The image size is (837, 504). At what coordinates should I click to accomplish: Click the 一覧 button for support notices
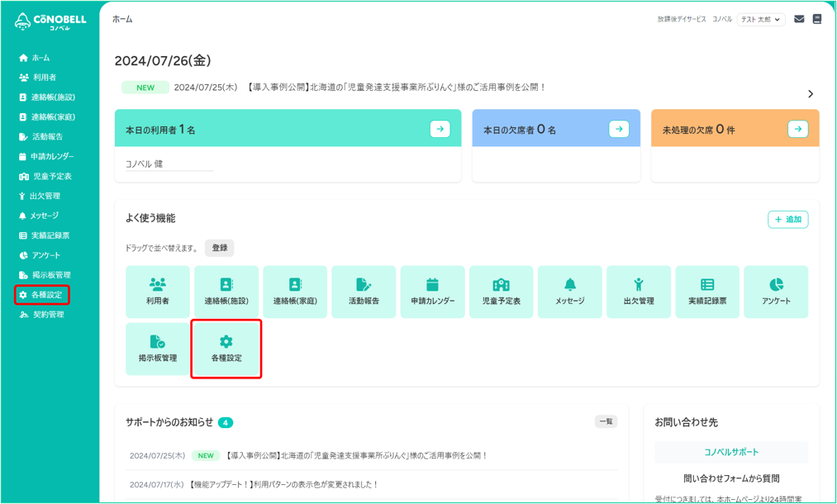[606, 421]
